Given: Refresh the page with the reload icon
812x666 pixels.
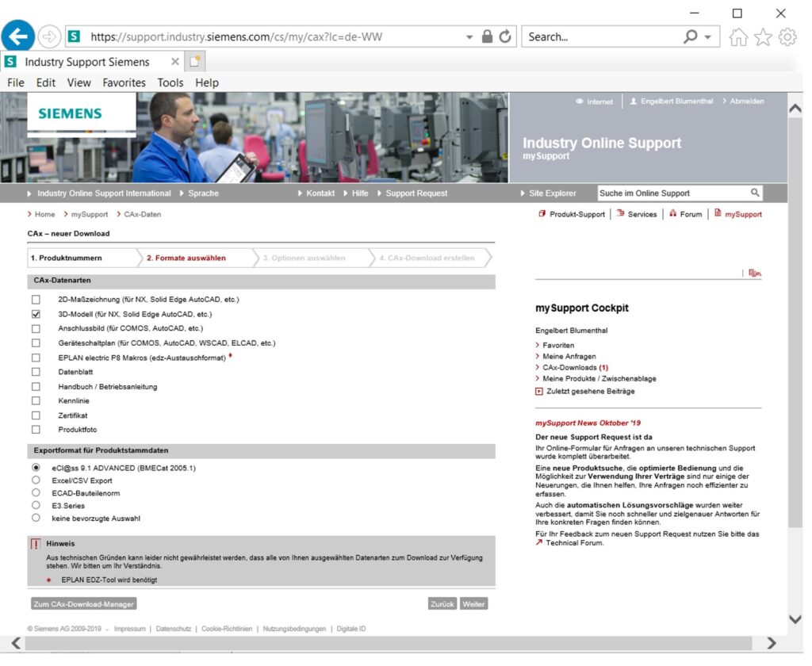Looking at the screenshot, I should (x=505, y=36).
